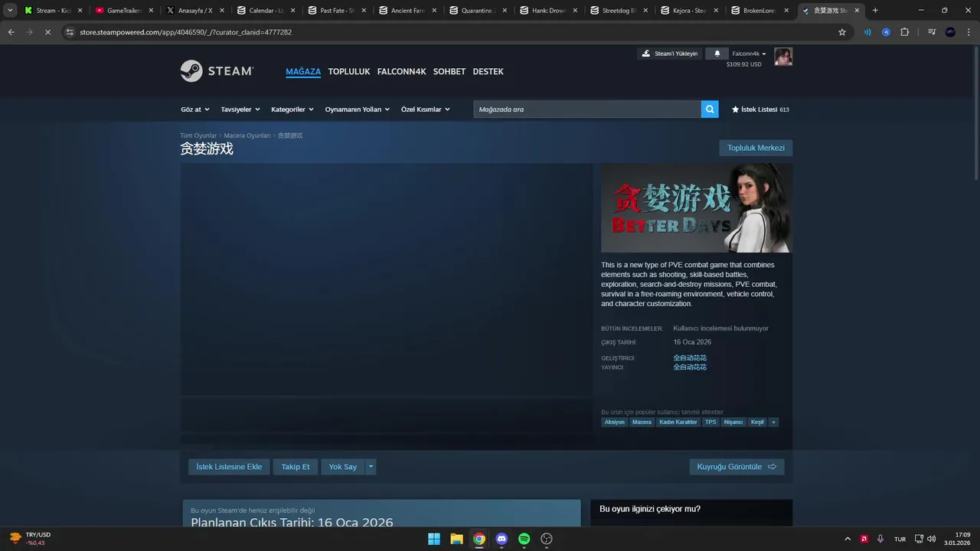Viewport: 980px width, 551px height.
Task: Select the Kadın Karakter tag
Action: (x=678, y=422)
